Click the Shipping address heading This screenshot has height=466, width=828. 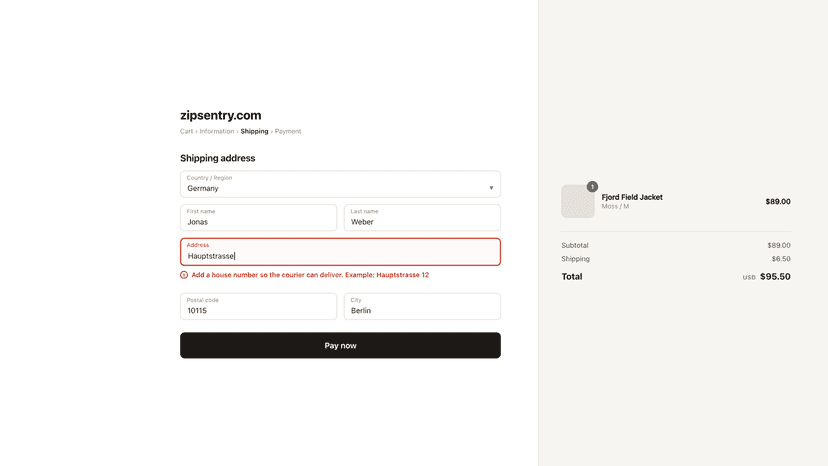coord(218,158)
